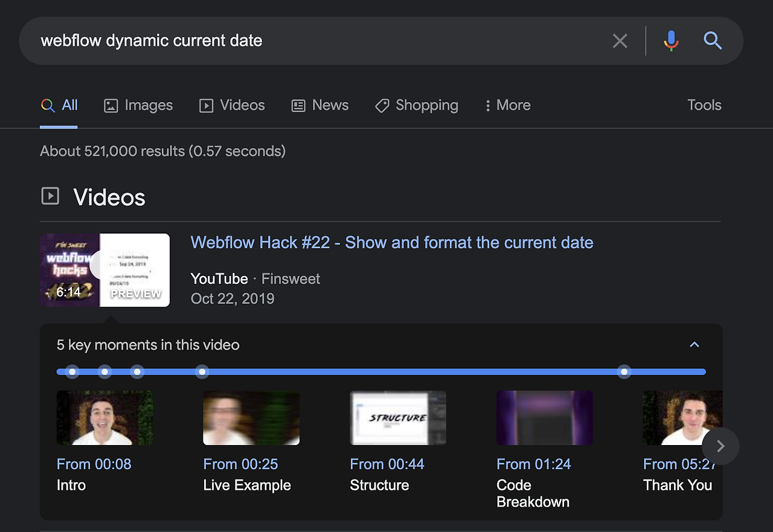Jump to the 00:08 Intro timeline marker

coord(72,372)
